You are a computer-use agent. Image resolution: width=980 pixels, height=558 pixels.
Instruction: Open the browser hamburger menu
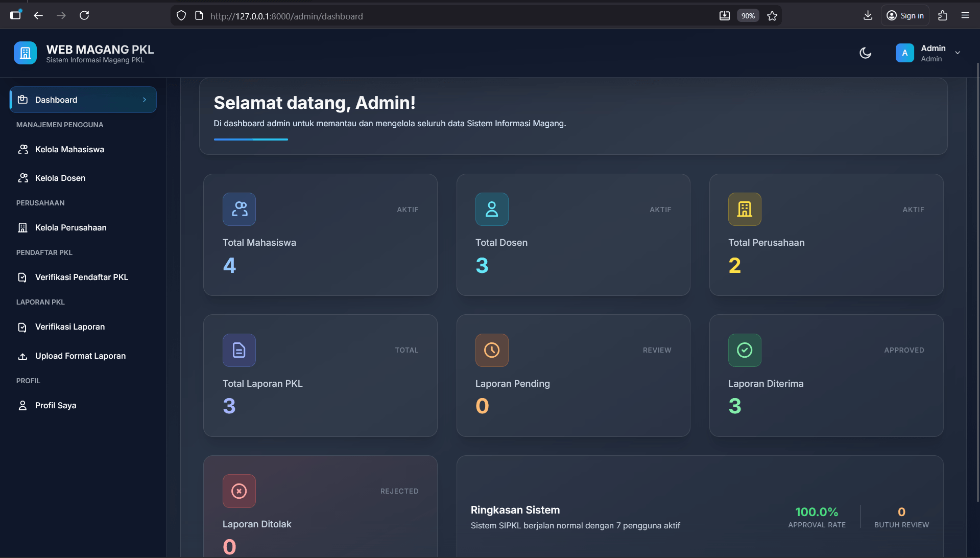pyautogui.click(x=965, y=15)
